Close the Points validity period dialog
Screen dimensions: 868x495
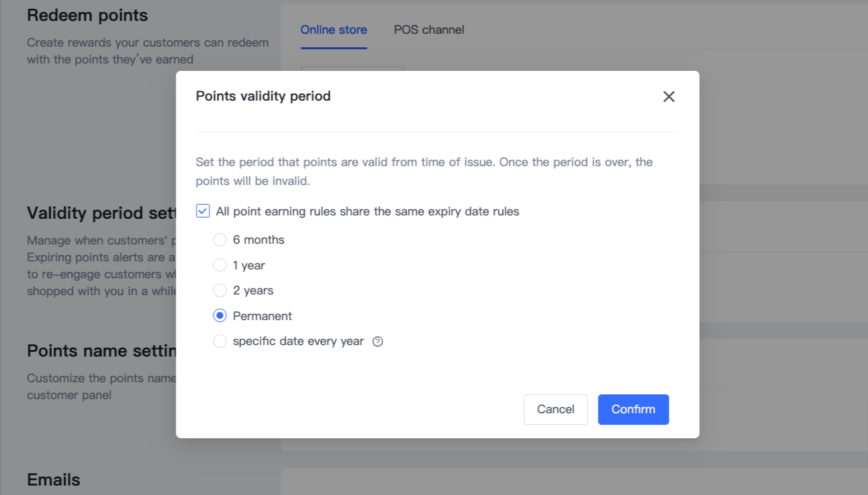(669, 97)
